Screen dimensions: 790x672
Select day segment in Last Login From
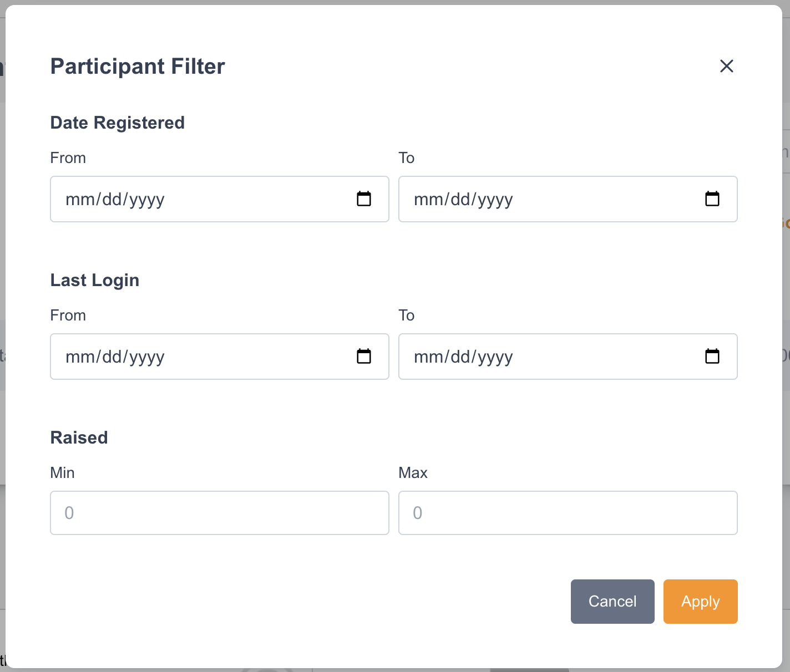[x=113, y=357]
